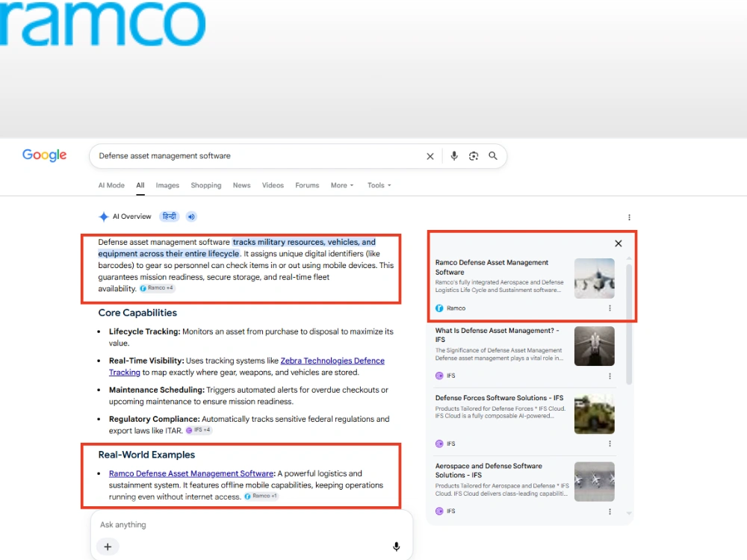Screen dimensions: 747x560
Task: Click microphone icon in Ask anything box
Action: click(396, 547)
